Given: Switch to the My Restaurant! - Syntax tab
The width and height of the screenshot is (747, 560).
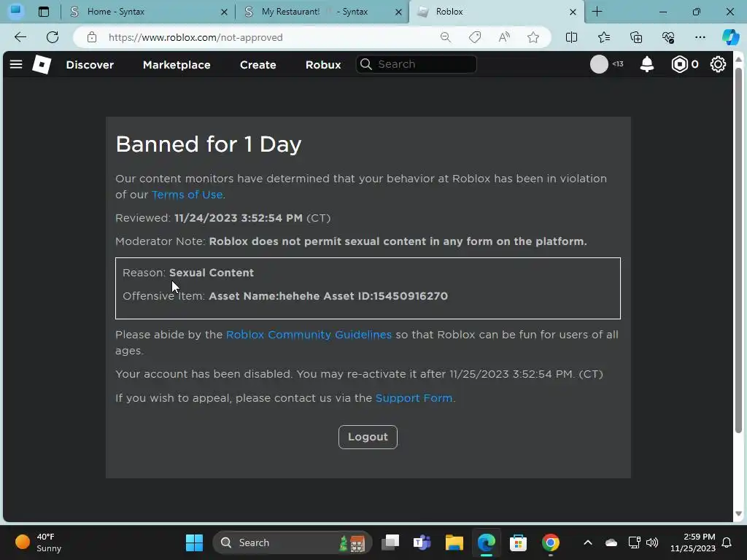Looking at the screenshot, I should click(322, 12).
